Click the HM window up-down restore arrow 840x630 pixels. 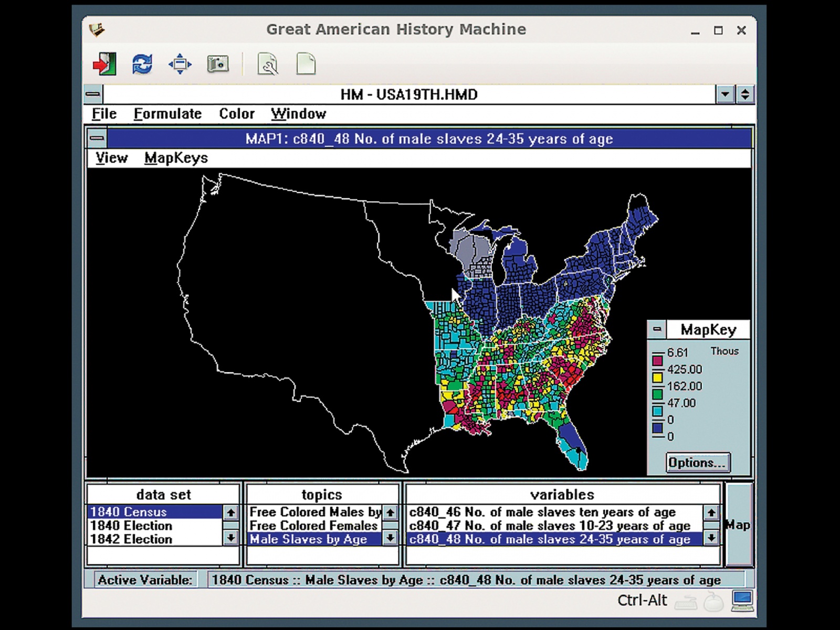pyautogui.click(x=745, y=94)
